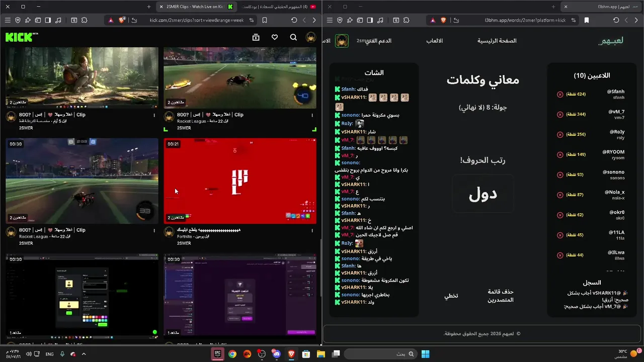This screenshot has width=644, height=362.
Task: Click Brave Shields icon in l3bhm window
Action: [x=443, y=20]
